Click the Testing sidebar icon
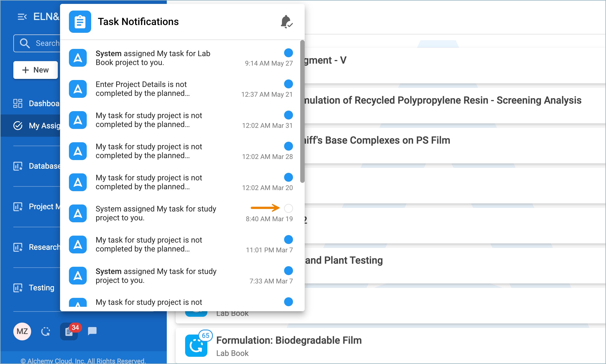Image resolution: width=606 pixels, height=364 pixels. 18,288
